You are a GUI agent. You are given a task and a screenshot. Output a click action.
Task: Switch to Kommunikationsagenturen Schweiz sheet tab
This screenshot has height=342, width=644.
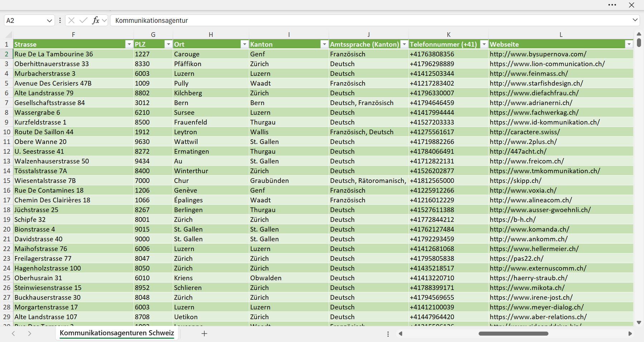click(117, 333)
